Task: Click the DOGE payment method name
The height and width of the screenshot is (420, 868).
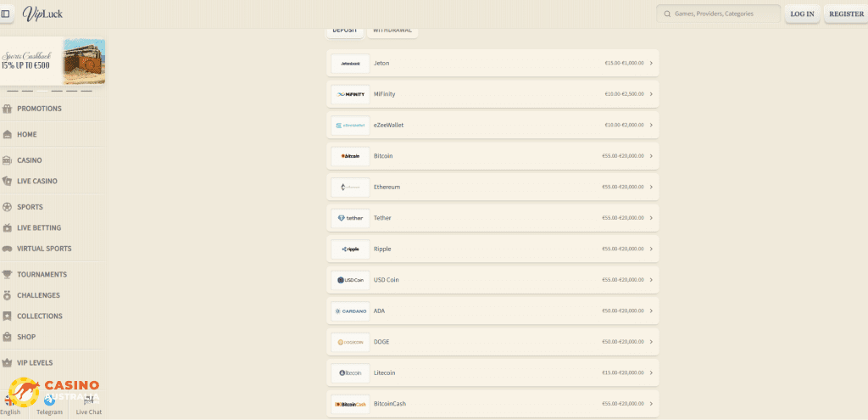Action: [381, 342]
